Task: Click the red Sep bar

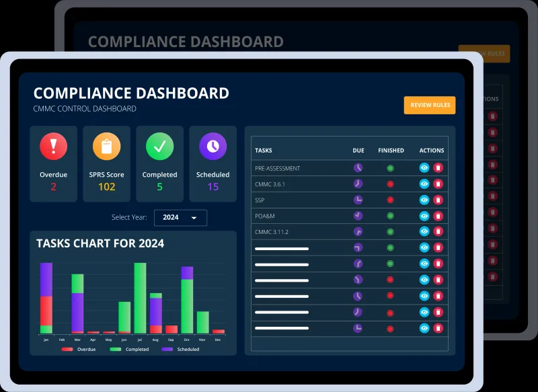Action: (171, 329)
